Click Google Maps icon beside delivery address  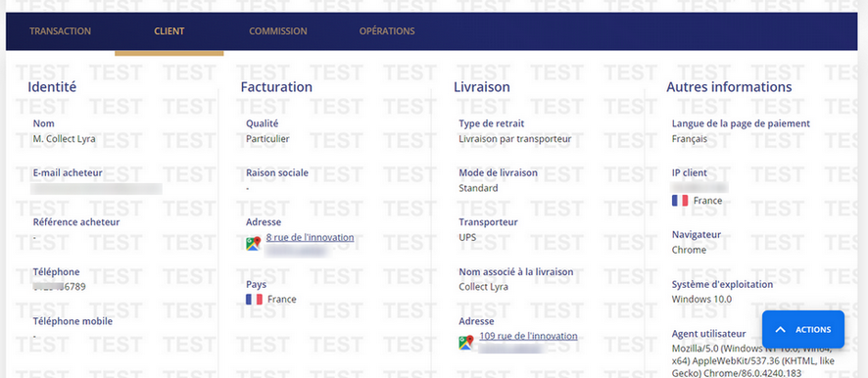tap(466, 343)
